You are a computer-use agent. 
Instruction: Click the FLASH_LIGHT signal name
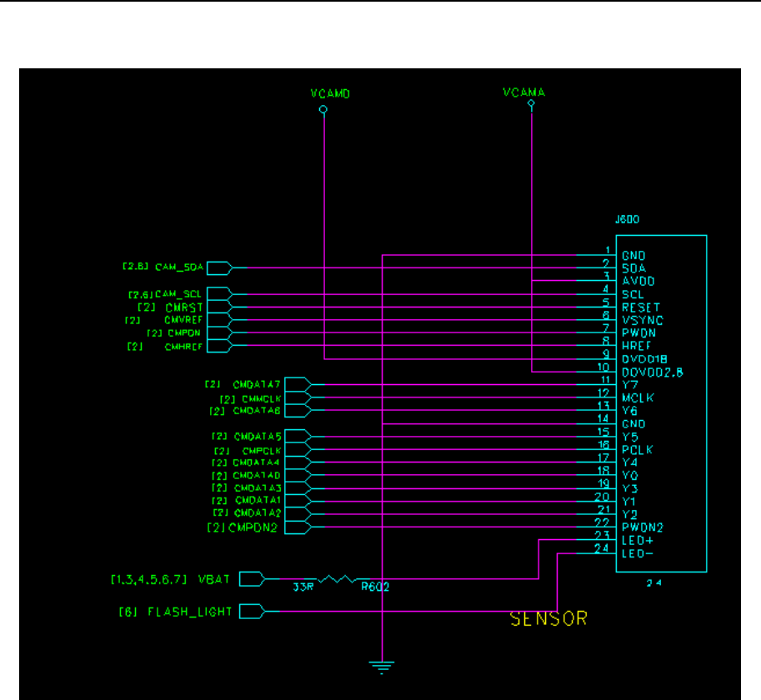[190, 612]
